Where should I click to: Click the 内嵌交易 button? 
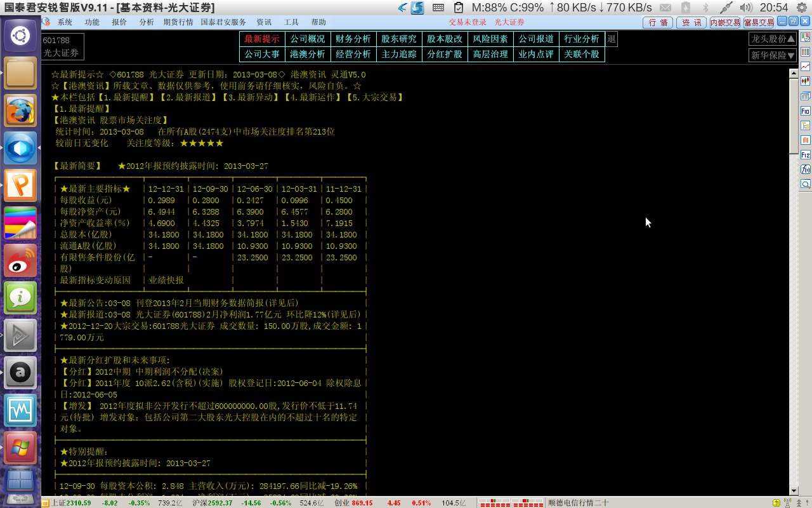coord(725,23)
